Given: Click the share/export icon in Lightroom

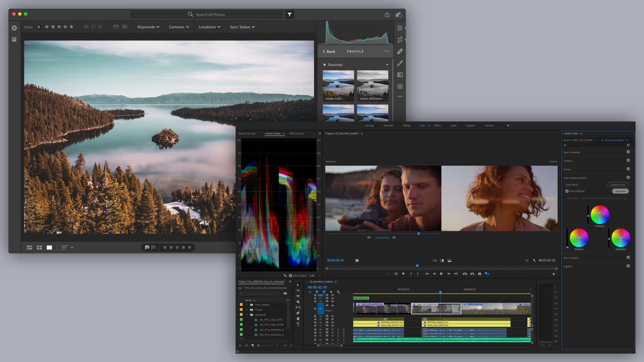Looking at the screenshot, I should click(387, 15).
